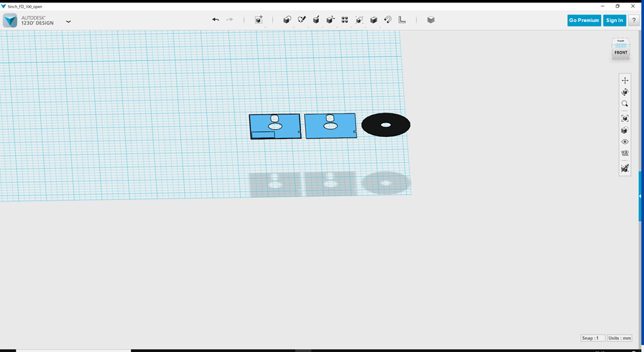Open the Units: mm dropdown

(x=619, y=338)
